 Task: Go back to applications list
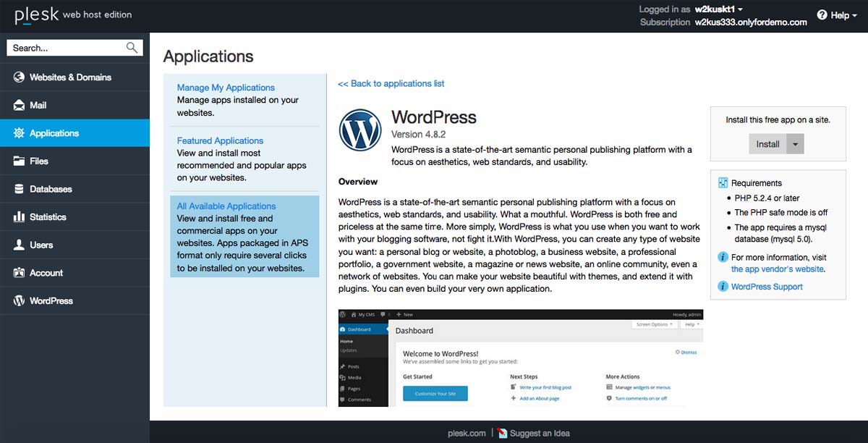point(391,83)
